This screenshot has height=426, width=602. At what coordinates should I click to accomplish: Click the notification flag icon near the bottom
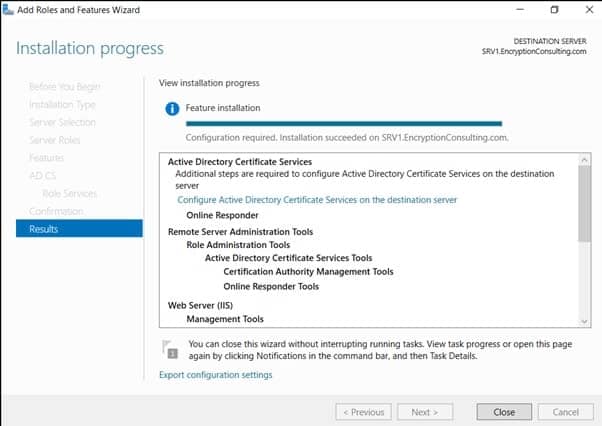(170, 349)
